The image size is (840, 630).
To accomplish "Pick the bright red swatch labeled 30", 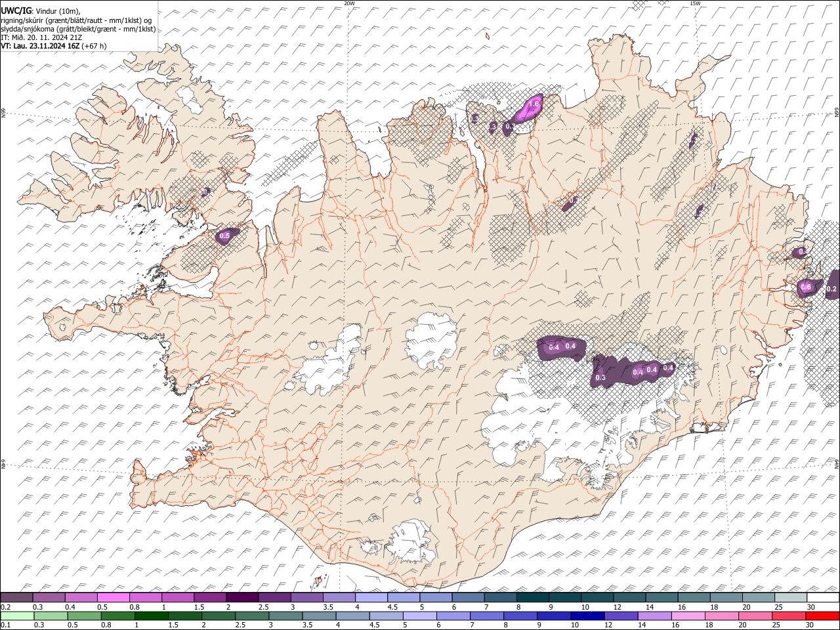I will click(x=822, y=616).
